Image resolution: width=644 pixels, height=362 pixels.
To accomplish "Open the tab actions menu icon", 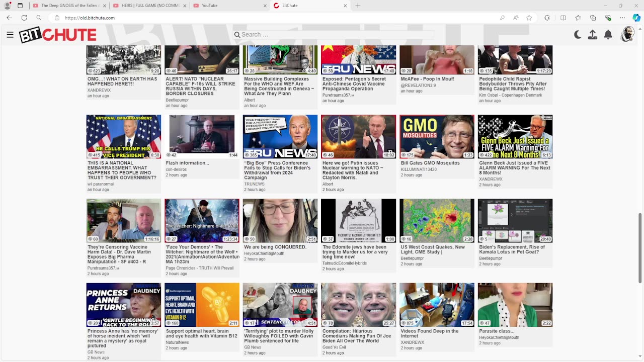I will click(20, 6).
